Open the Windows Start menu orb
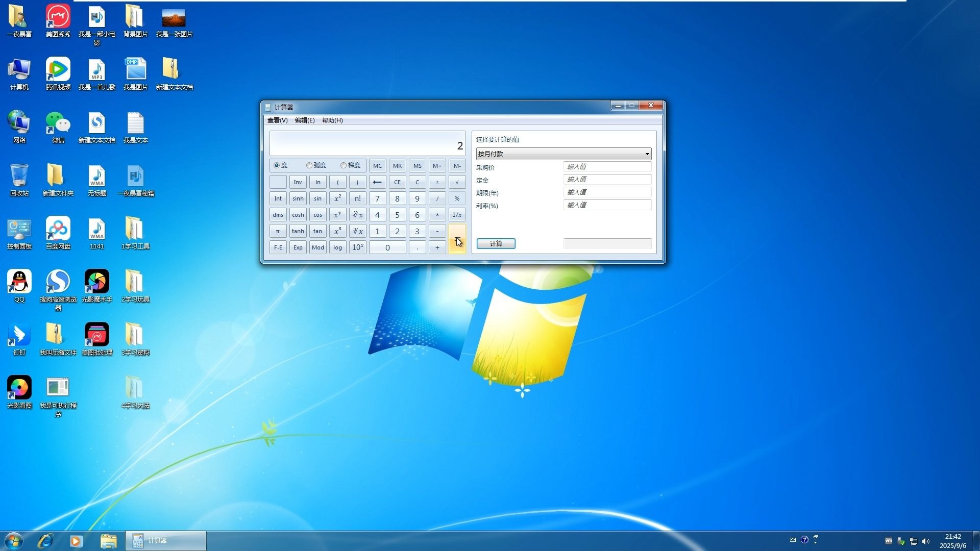This screenshot has height=551, width=980. pyautogui.click(x=14, y=541)
